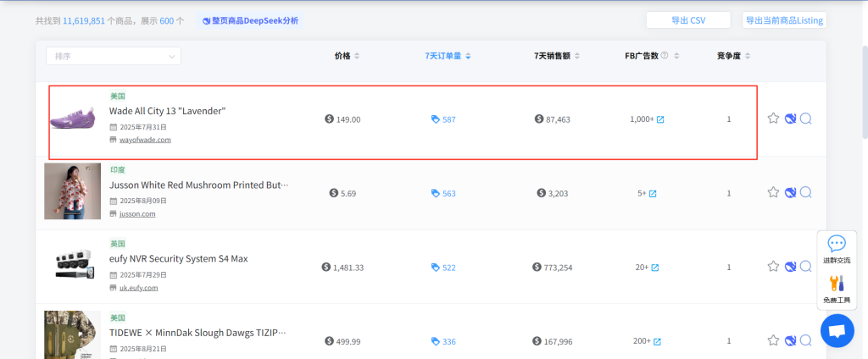Open DeepSeek analysis icon for eufy NVR row
The width and height of the screenshot is (868, 359).
point(790,266)
